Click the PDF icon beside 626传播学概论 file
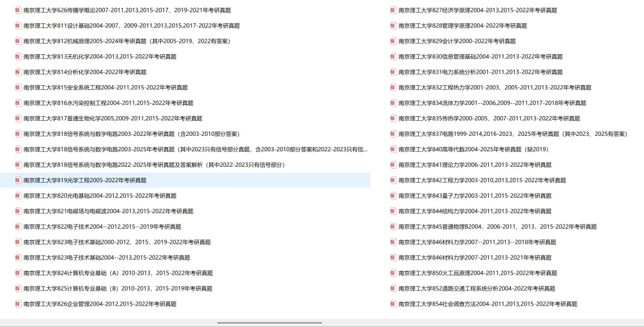The image size is (644, 327). point(18,10)
